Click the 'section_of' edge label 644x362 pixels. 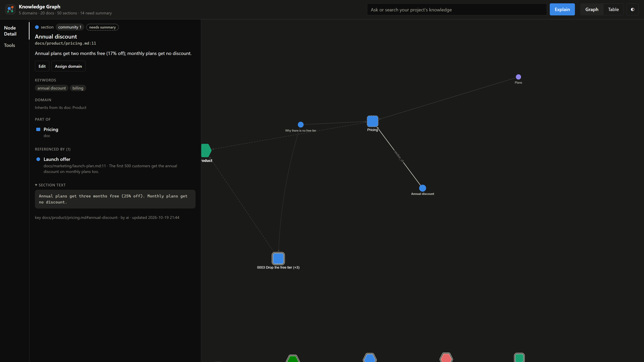[x=399, y=156]
